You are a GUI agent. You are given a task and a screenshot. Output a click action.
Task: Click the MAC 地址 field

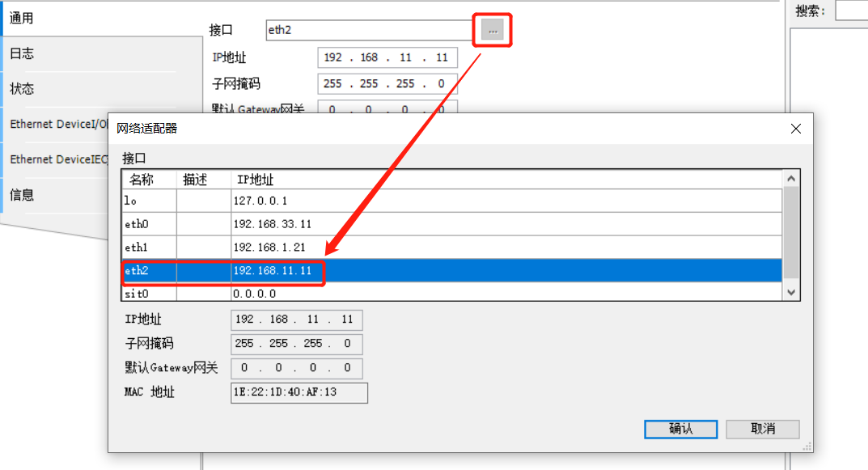(x=298, y=393)
